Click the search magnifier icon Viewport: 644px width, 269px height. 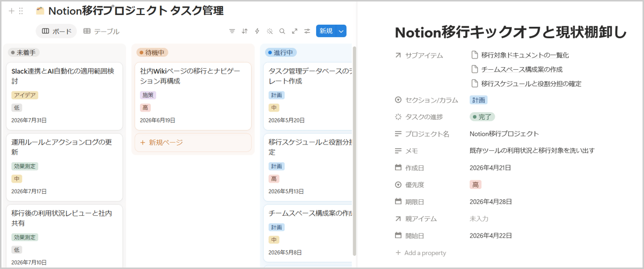point(282,31)
